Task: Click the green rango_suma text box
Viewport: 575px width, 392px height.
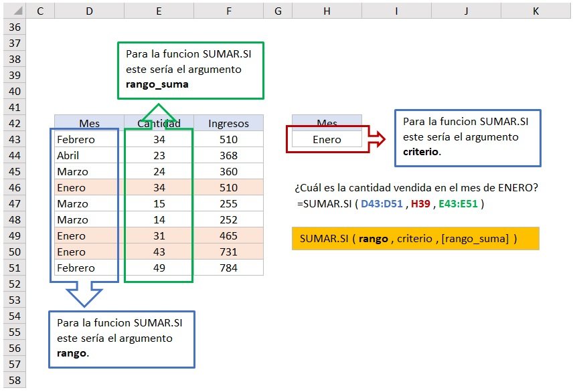Action: [191, 70]
